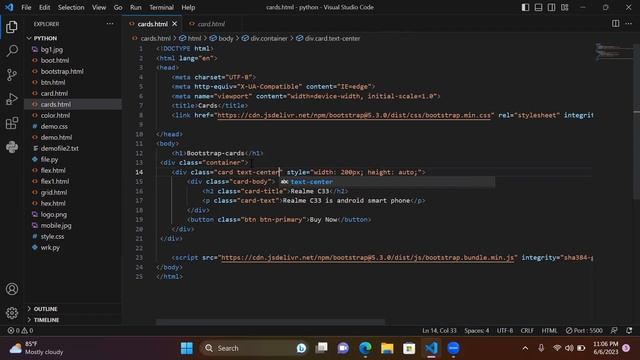
Task: Click the body breadcrumb item
Action: tap(222, 38)
